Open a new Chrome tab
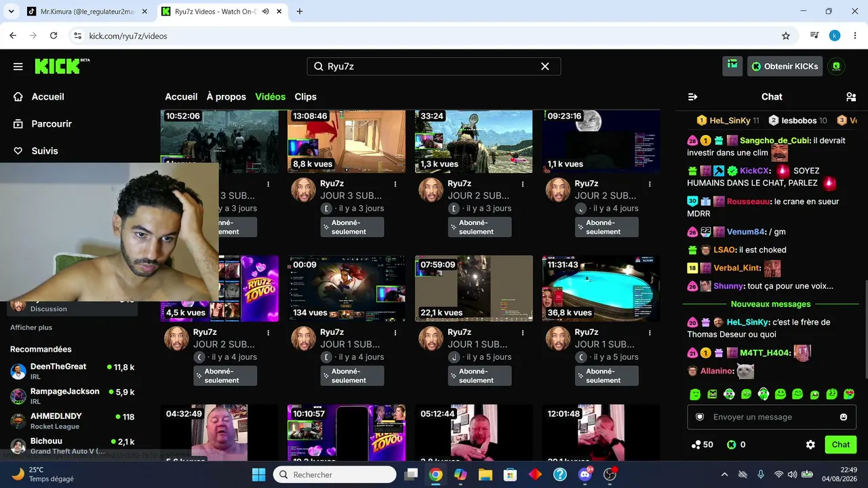Image resolution: width=868 pixels, height=488 pixels. click(300, 12)
